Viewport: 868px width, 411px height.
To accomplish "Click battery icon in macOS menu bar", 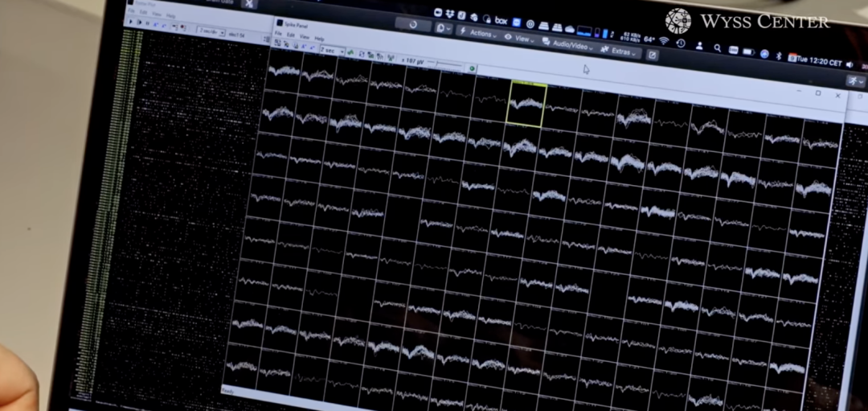I will [748, 52].
